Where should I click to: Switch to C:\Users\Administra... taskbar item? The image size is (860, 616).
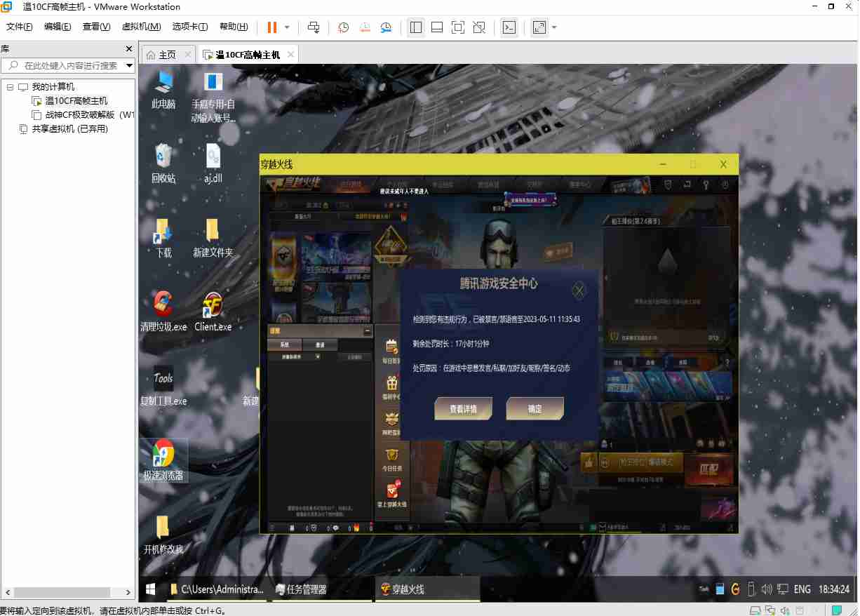point(217,589)
